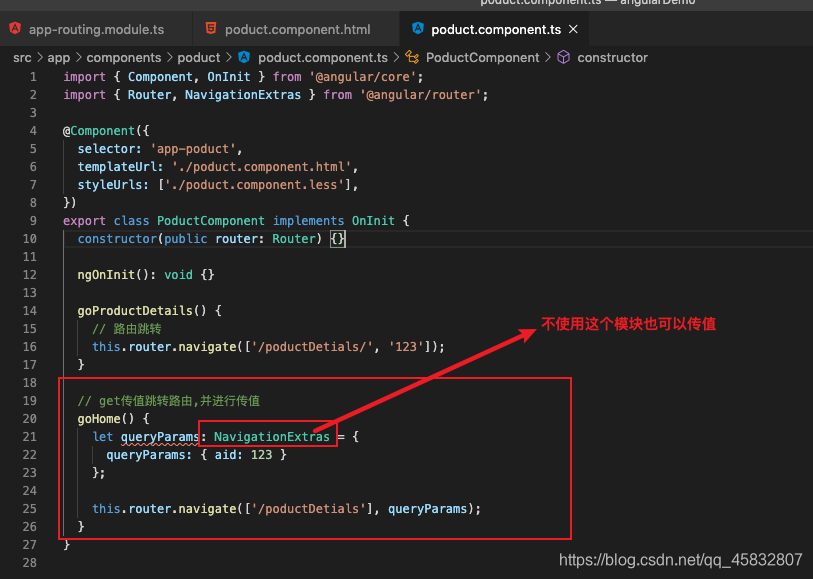This screenshot has width=813, height=579.
Task: Click line number 10 in gutter
Action: pos(30,239)
